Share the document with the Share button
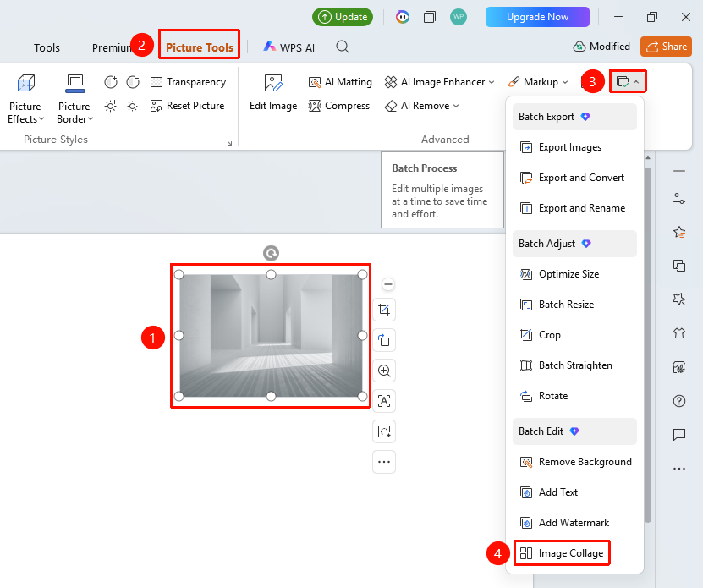This screenshot has width=703, height=588. click(x=667, y=47)
